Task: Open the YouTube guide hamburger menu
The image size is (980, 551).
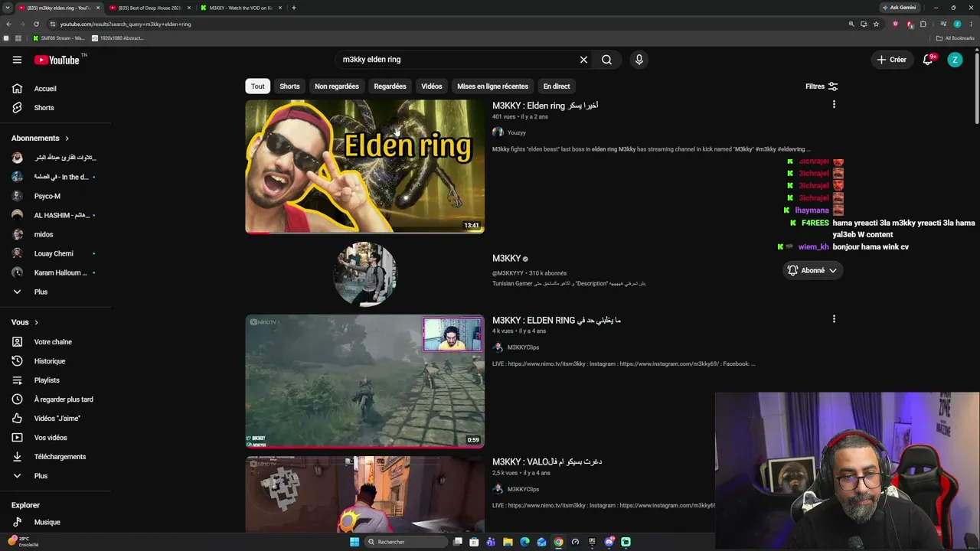Action: [17, 60]
